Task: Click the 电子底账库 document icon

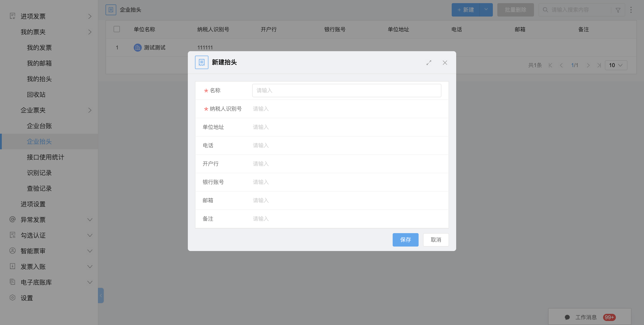Action: coord(13,282)
